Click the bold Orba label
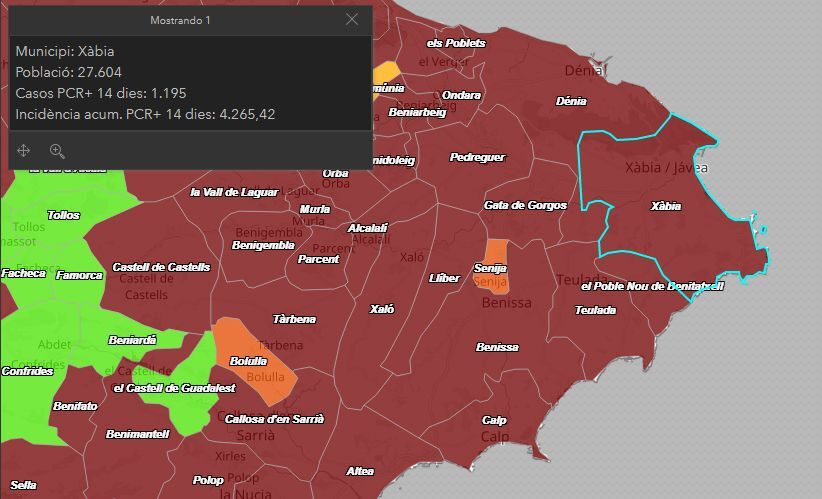822x499 pixels. (336, 173)
